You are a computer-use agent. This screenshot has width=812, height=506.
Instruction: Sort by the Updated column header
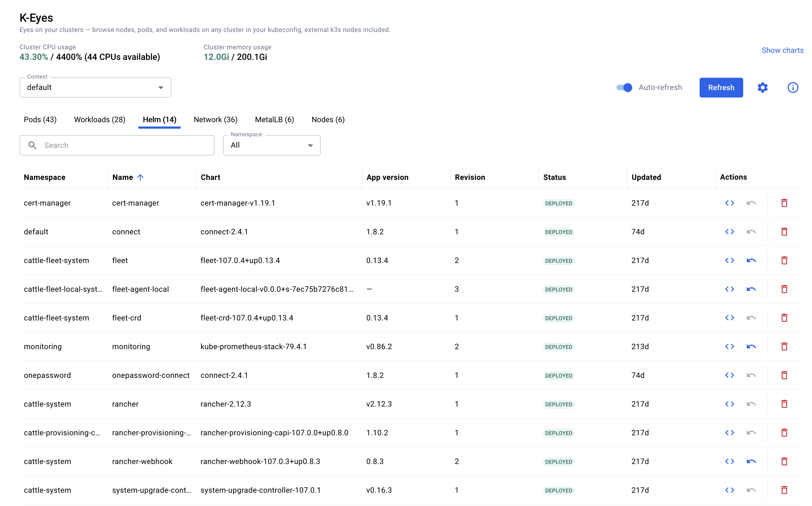[x=646, y=177]
